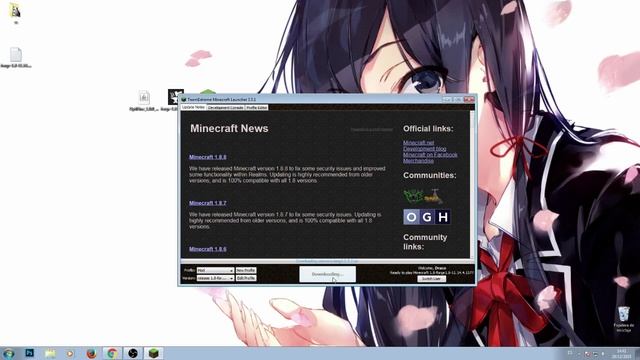Click the download progress bar
Screen dimensions: 640x360
pyautogui.click(x=327, y=261)
